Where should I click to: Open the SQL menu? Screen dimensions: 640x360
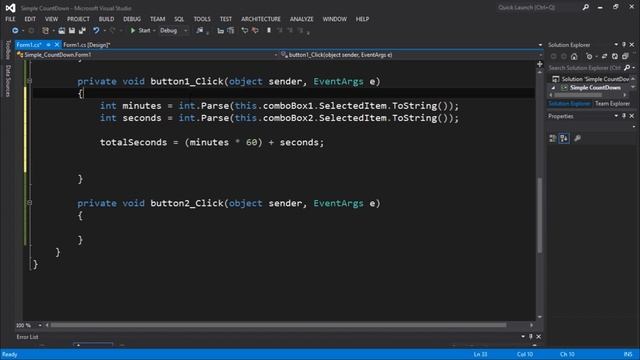pos(179,19)
